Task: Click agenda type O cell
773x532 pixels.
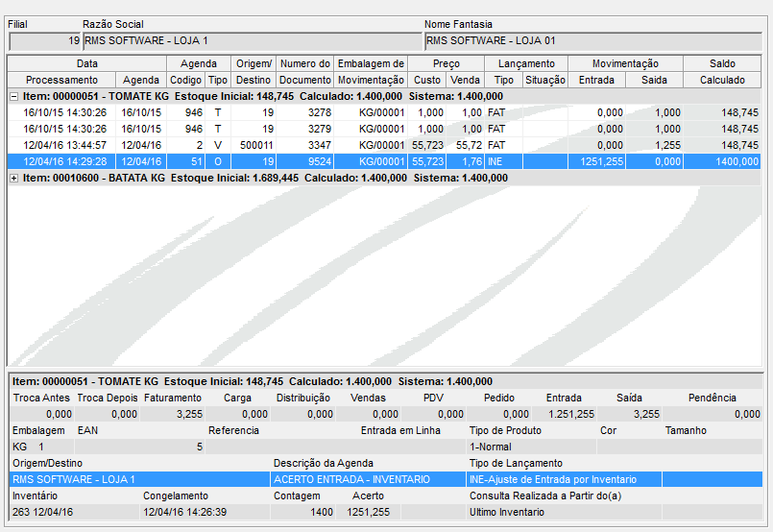Action: coord(217,161)
